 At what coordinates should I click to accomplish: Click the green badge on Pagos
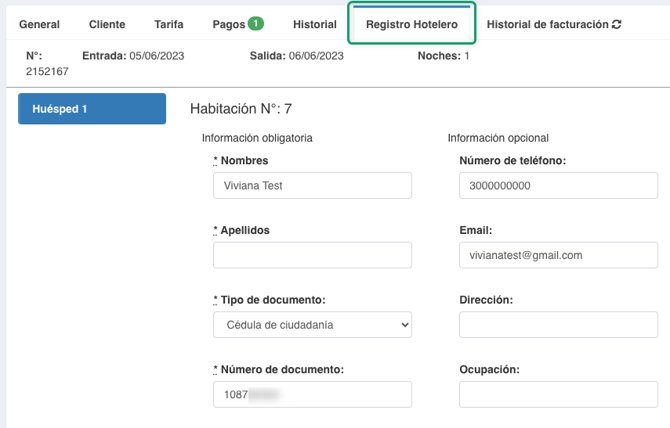click(x=256, y=24)
